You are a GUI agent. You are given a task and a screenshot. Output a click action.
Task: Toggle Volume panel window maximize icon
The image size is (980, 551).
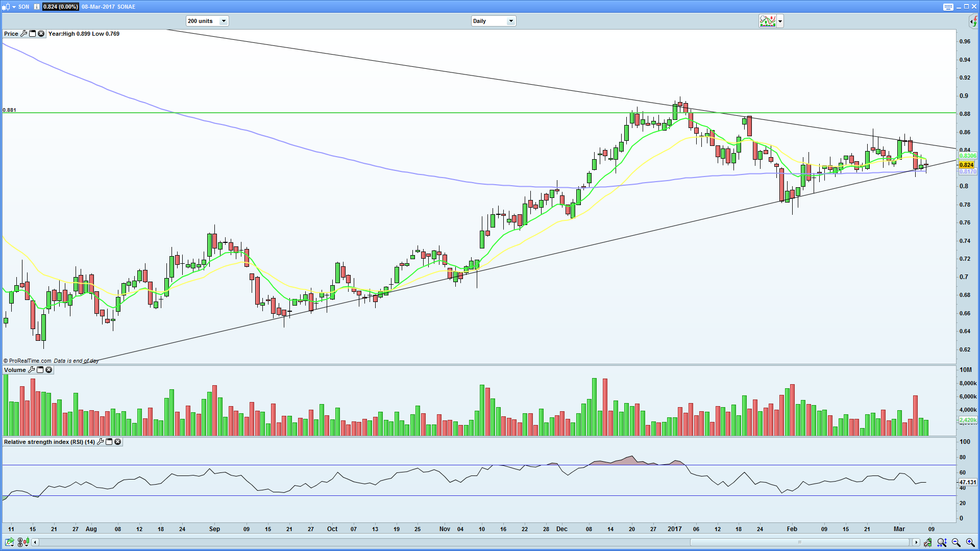40,370
